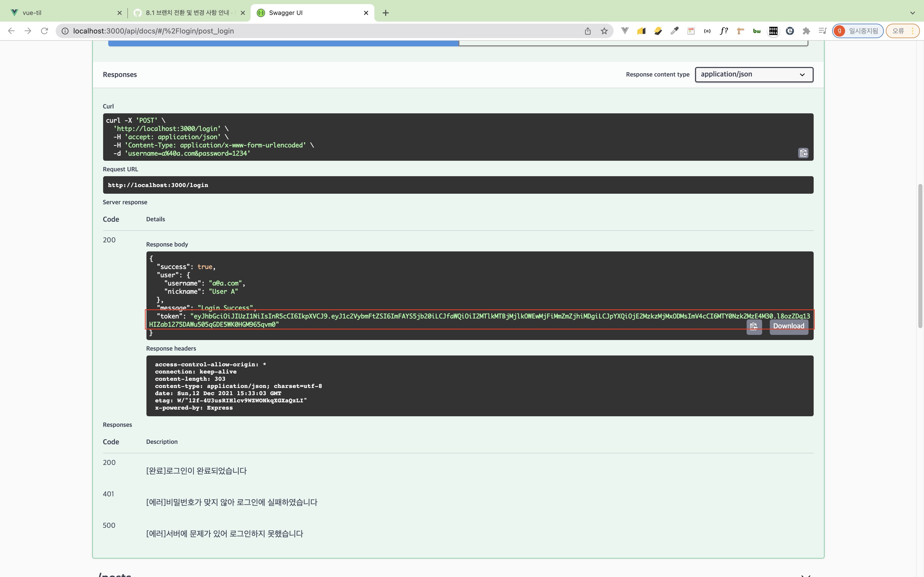Open the eyedropper color picker extension
The width and height of the screenshot is (924, 577).
point(674,31)
